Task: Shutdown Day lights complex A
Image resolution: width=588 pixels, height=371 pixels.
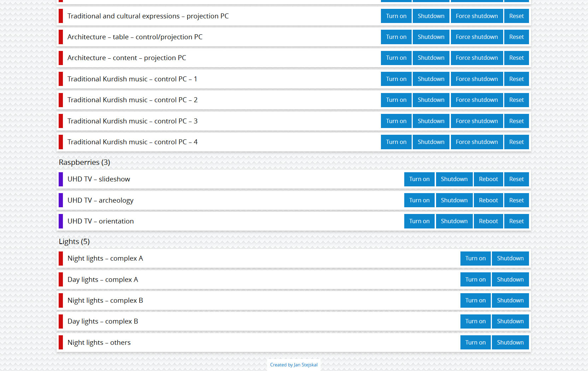Action: pyautogui.click(x=510, y=279)
